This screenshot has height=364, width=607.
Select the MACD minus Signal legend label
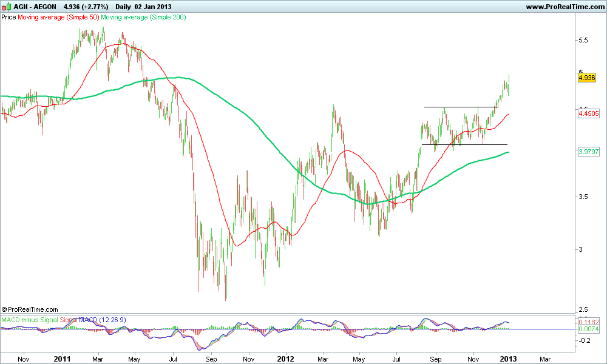pyautogui.click(x=29, y=320)
